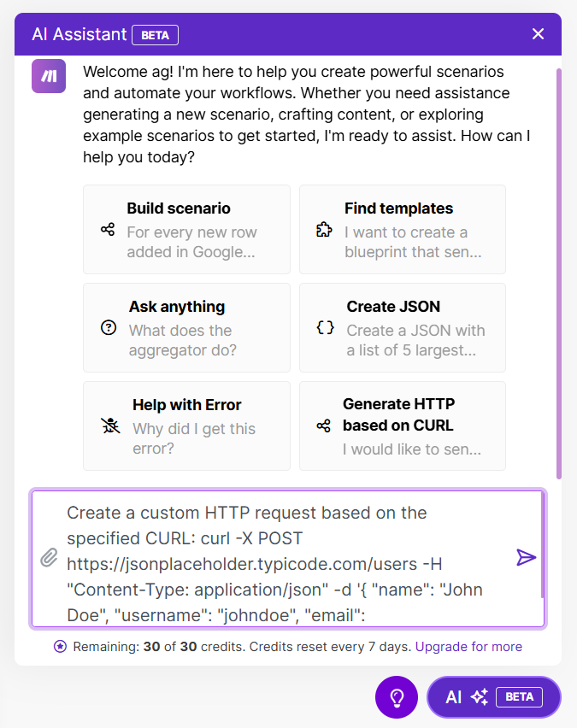This screenshot has width=577, height=728.
Task: Choose the Ask anything suggestion
Action: tap(186, 328)
